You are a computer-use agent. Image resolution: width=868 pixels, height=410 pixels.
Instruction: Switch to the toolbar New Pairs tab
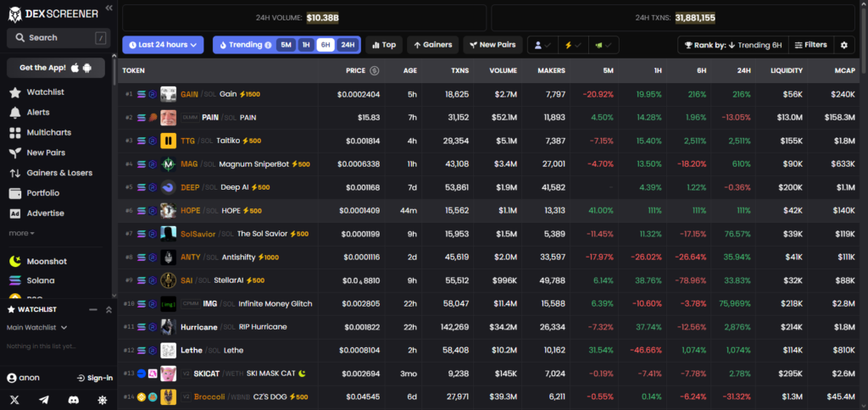(x=492, y=46)
